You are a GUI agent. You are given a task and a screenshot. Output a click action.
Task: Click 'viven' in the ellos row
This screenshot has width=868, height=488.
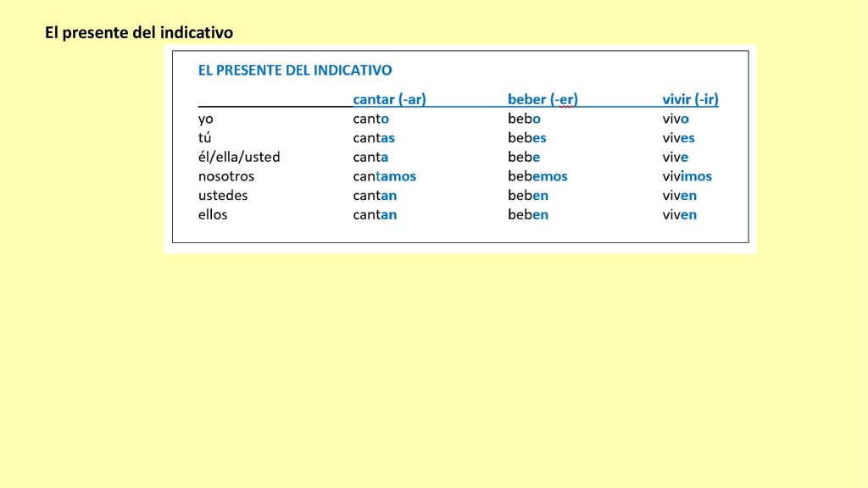coord(680,214)
